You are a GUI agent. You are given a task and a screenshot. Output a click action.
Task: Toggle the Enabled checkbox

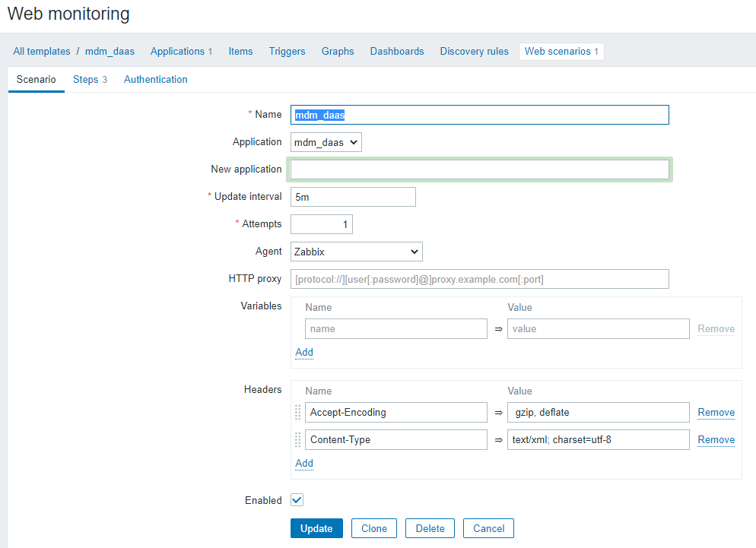tap(297, 500)
